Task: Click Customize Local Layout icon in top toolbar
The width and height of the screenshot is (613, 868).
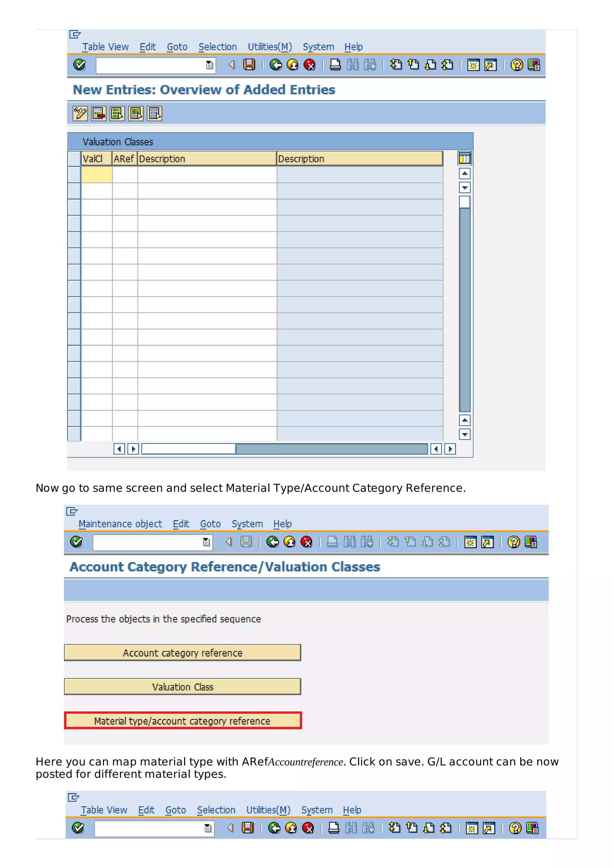Action: coord(533,65)
